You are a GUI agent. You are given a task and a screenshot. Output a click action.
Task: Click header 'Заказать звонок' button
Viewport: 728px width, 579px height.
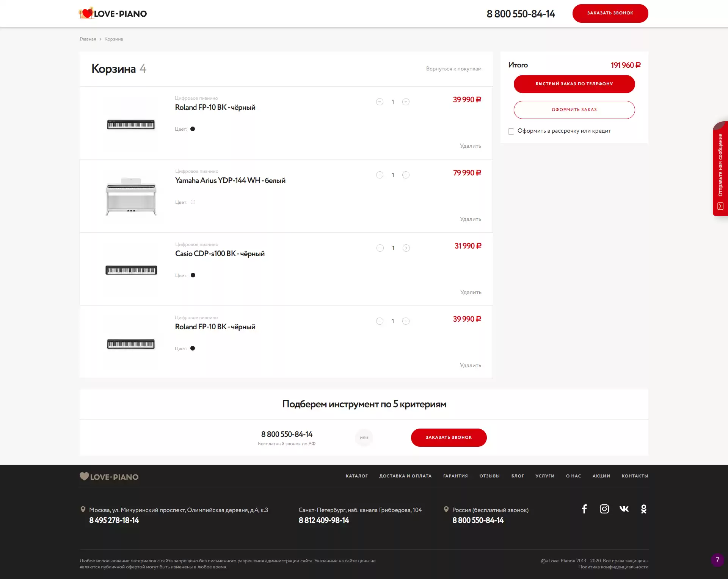[610, 13]
